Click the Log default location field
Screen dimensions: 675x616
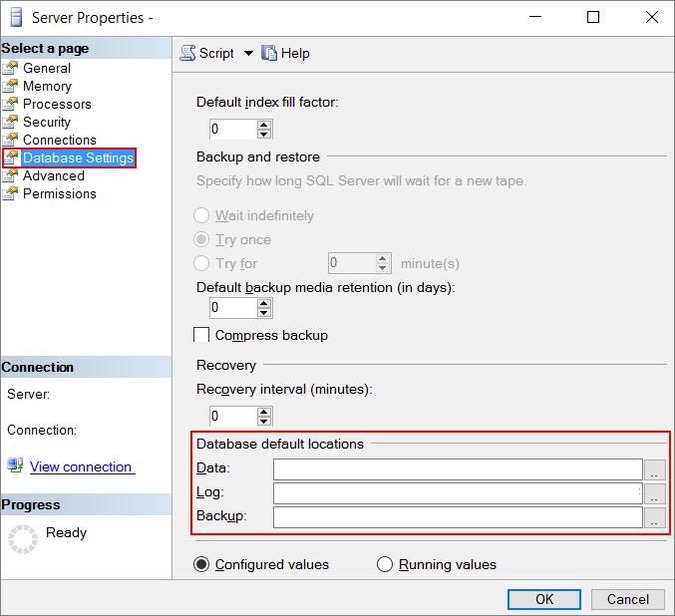point(458,493)
